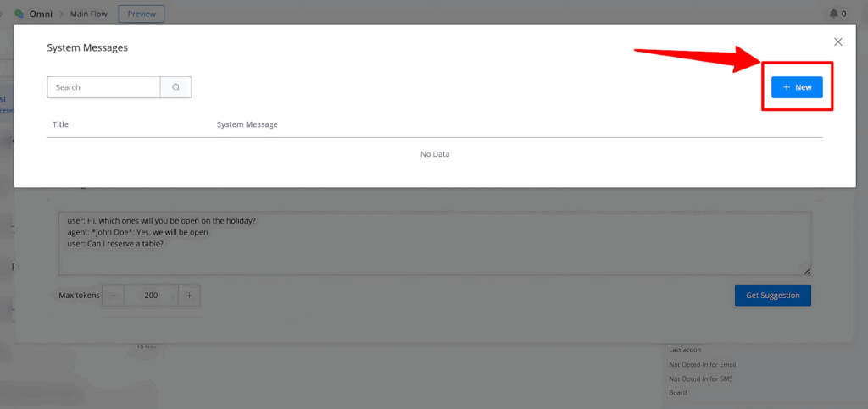Select Not Opted-in for SMS entry

(700, 379)
